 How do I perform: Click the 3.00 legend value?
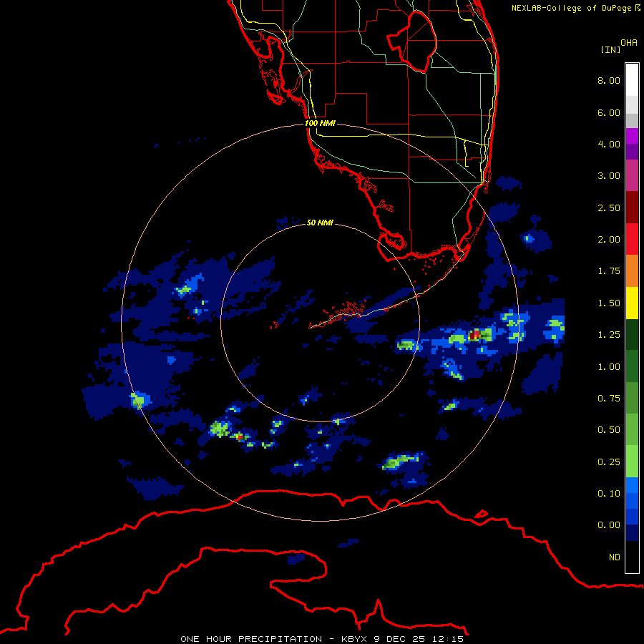(609, 176)
